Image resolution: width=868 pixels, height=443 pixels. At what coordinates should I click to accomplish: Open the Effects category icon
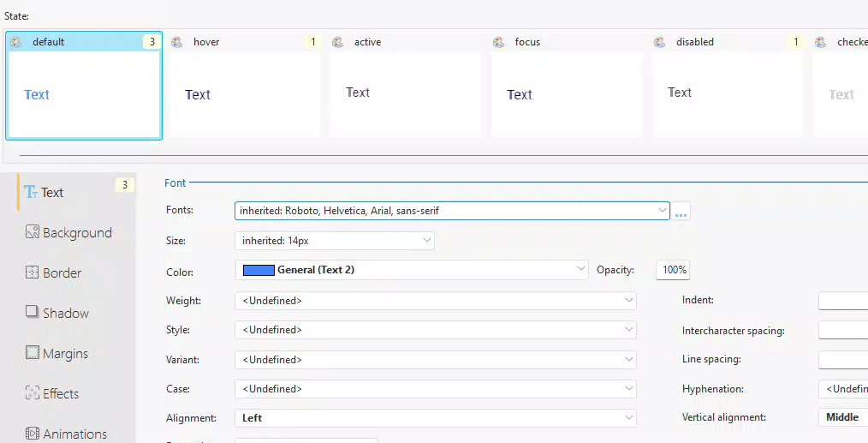pos(33,393)
